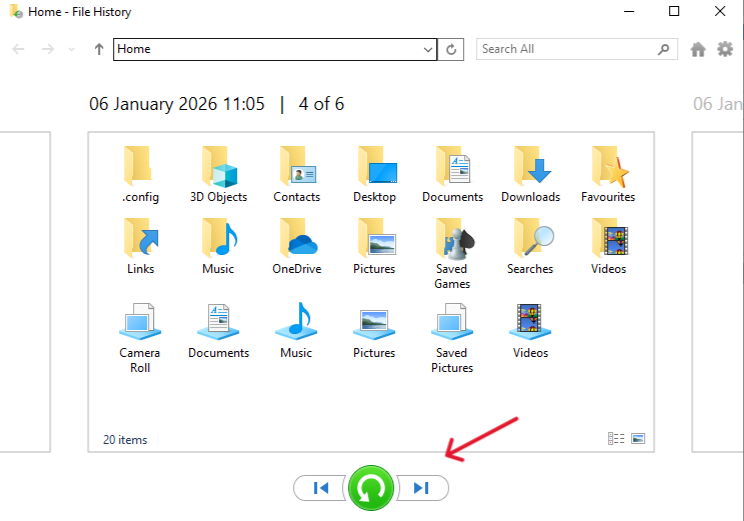Open the Saved Pictures library
Screen dimensions: 744x521
click(x=452, y=338)
